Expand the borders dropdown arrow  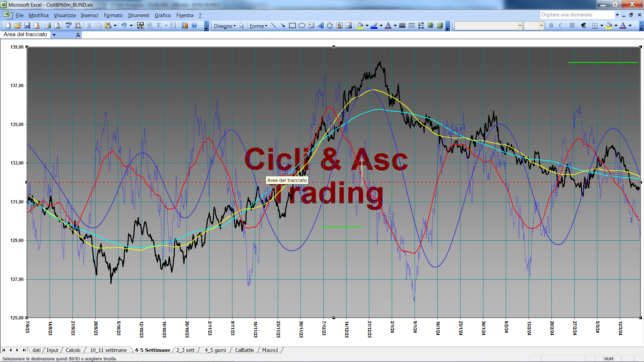[x=602, y=25]
